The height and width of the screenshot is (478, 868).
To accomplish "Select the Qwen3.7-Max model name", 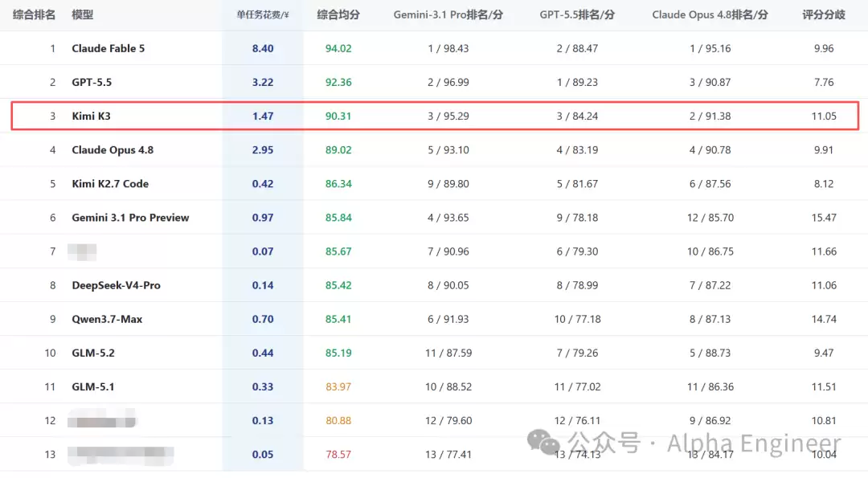I will (107, 319).
